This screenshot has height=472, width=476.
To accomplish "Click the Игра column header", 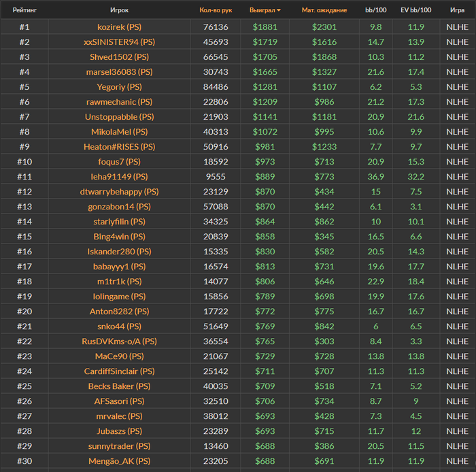I will point(457,10).
